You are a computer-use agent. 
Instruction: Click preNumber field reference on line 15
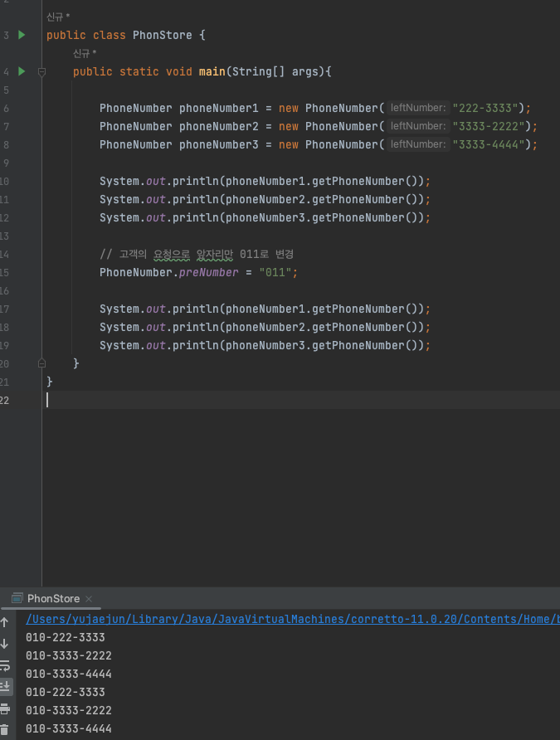208,272
